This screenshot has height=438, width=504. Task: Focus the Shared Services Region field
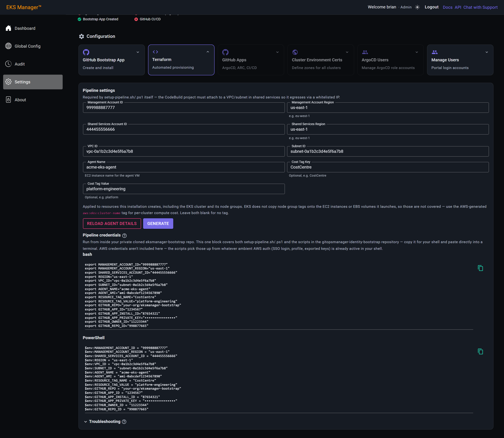point(388,129)
